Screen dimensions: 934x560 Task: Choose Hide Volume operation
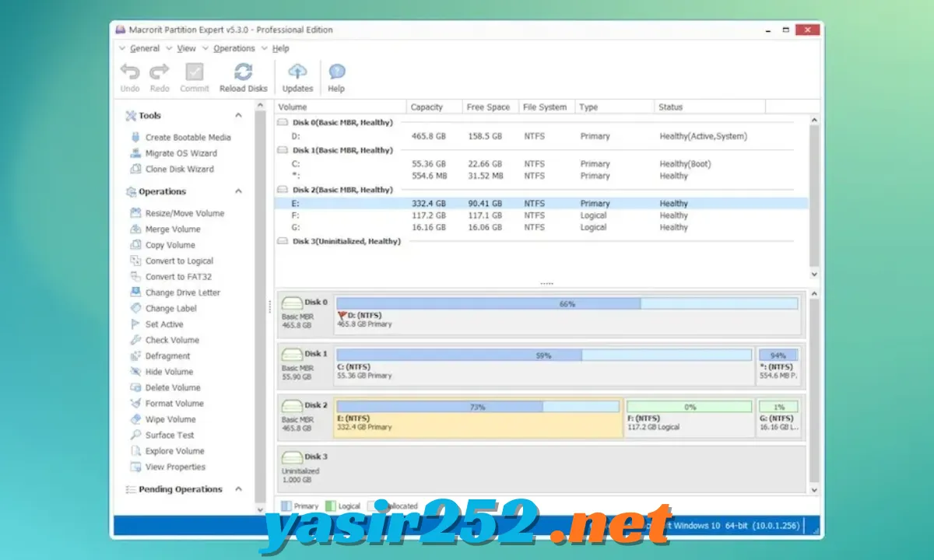169,372
